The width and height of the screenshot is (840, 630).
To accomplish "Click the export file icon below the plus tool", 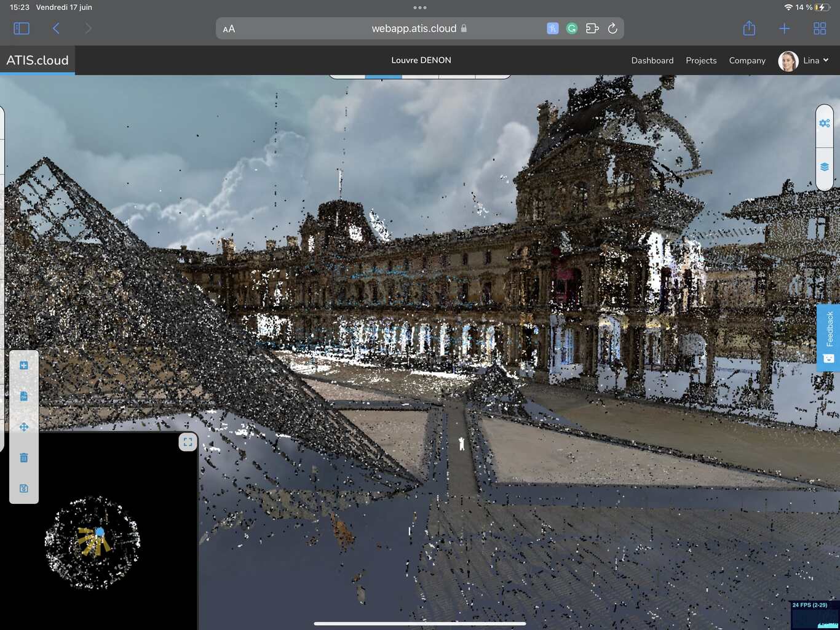I will [x=23, y=396].
